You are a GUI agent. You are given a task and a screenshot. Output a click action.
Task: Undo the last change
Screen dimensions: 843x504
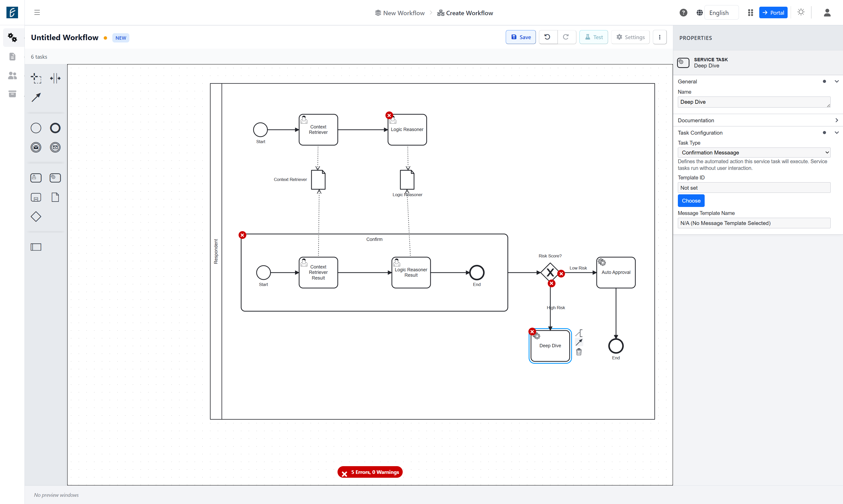[548, 37]
